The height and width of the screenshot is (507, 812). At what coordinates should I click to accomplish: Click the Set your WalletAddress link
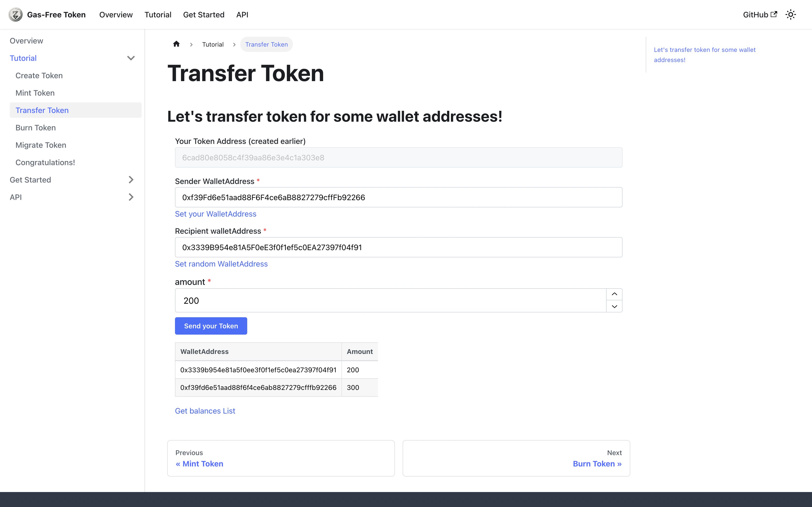[x=215, y=213]
